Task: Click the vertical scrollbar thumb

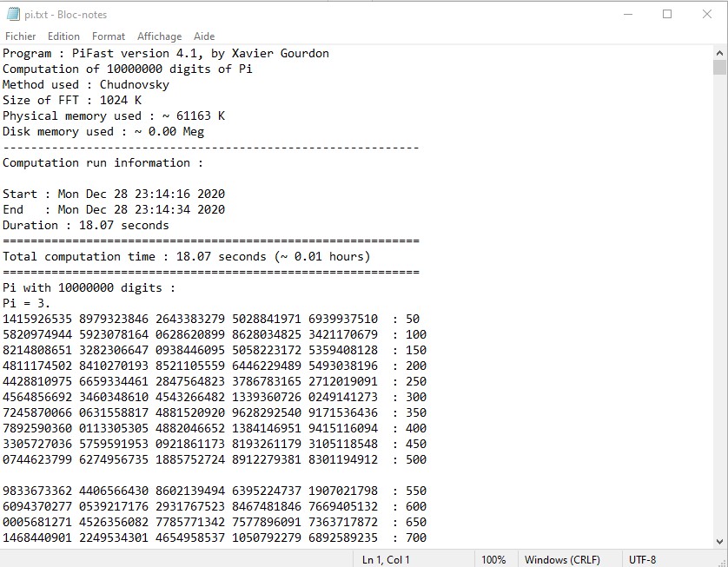Action: pyautogui.click(x=719, y=67)
